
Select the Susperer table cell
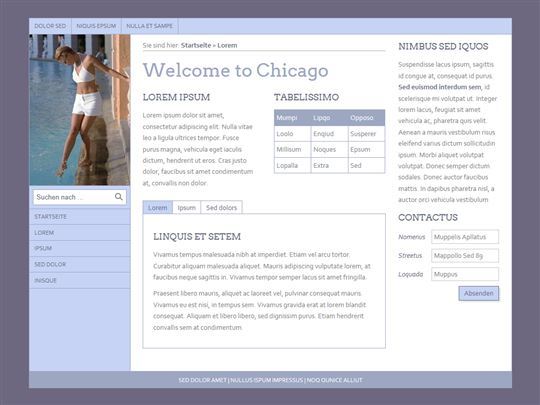366,134
